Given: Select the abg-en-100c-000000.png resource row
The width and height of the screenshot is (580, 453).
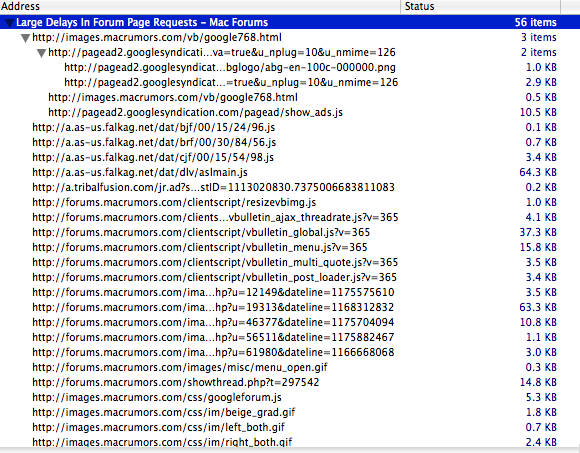Looking at the screenshot, I should (290, 67).
